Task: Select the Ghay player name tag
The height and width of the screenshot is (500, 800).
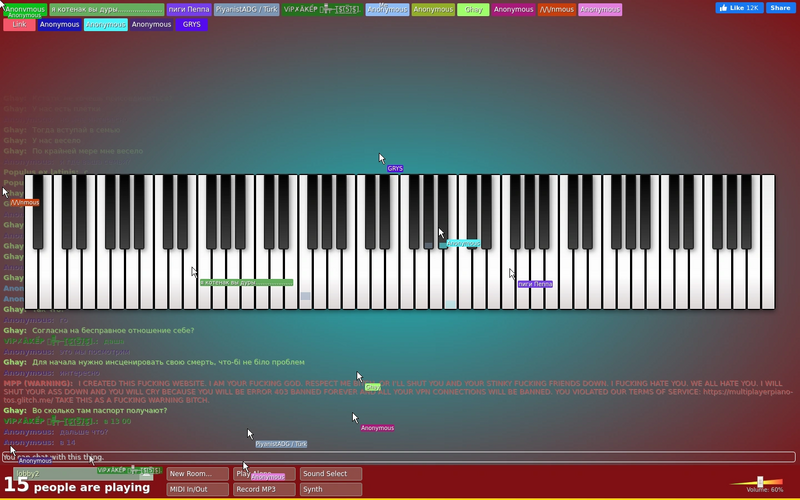Action: (x=473, y=10)
